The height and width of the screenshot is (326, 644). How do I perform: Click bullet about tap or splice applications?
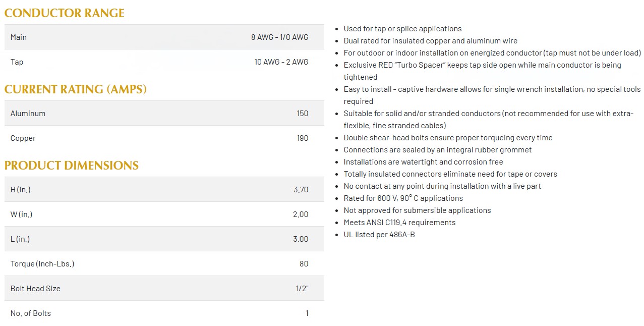[x=402, y=29]
